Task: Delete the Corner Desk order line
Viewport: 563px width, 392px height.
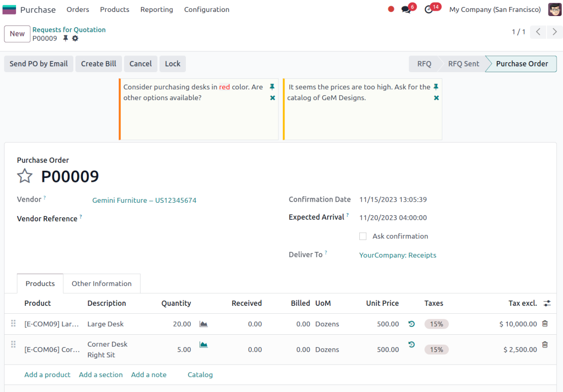Action: tap(545, 344)
